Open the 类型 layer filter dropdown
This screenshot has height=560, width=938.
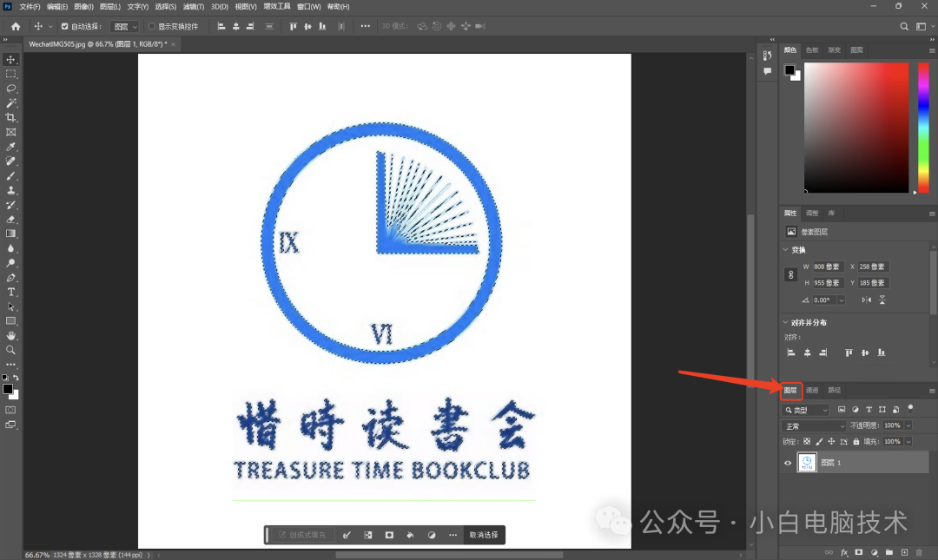805,410
